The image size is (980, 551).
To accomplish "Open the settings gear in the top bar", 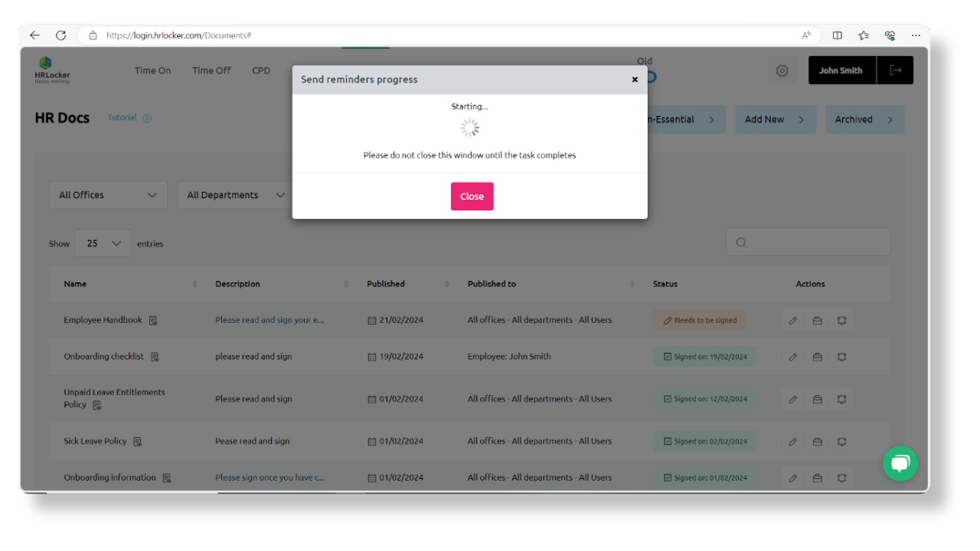I will pyautogui.click(x=782, y=70).
